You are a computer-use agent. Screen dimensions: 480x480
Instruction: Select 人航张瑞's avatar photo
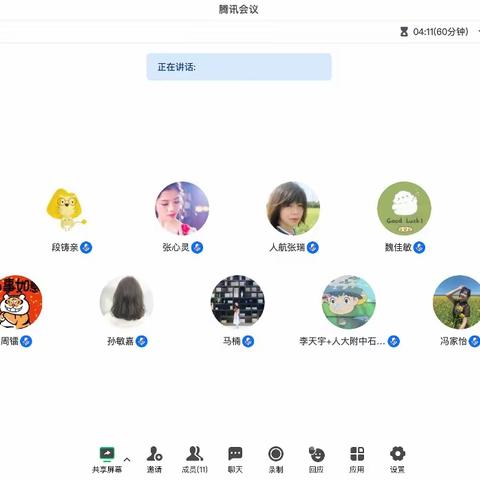click(293, 209)
